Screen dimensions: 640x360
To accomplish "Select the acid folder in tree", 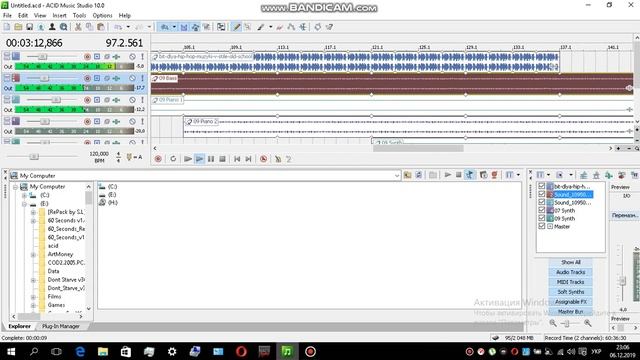I will coord(53,246).
